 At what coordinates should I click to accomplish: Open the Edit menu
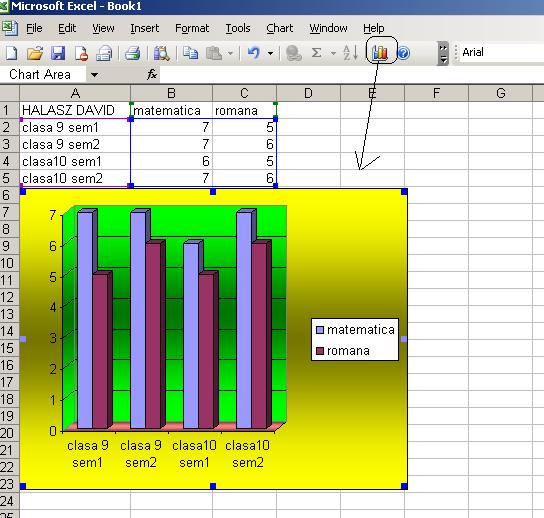click(67, 28)
